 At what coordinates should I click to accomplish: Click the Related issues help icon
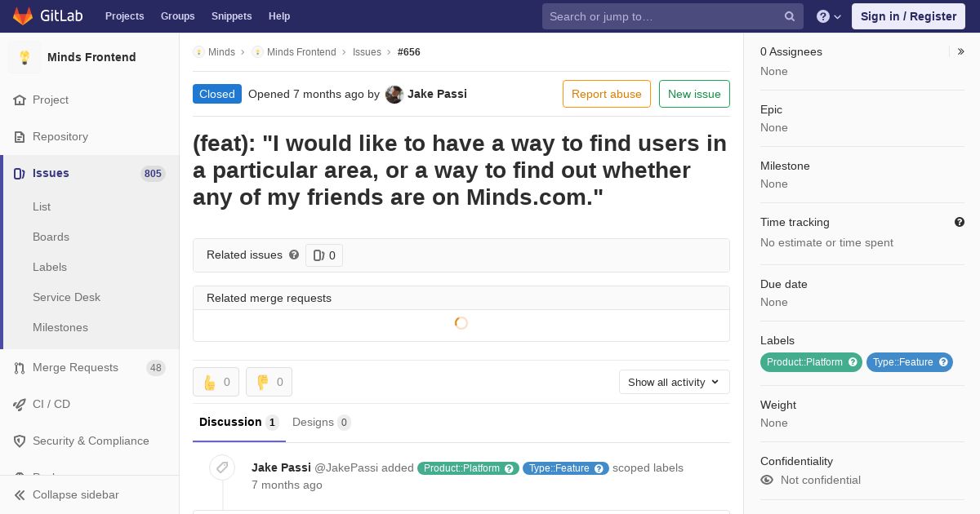coord(294,255)
